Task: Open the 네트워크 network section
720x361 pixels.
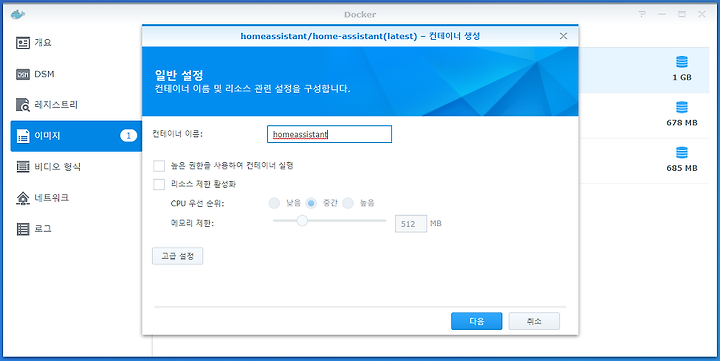Action: tap(76, 198)
